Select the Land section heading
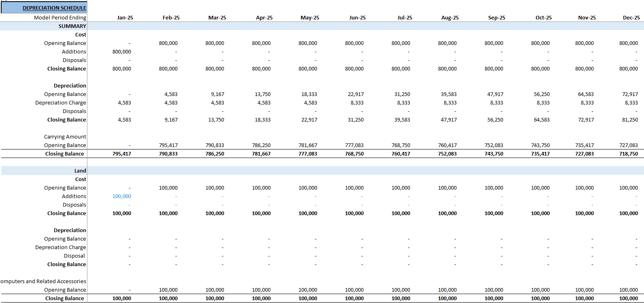 pyautogui.click(x=80, y=171)
